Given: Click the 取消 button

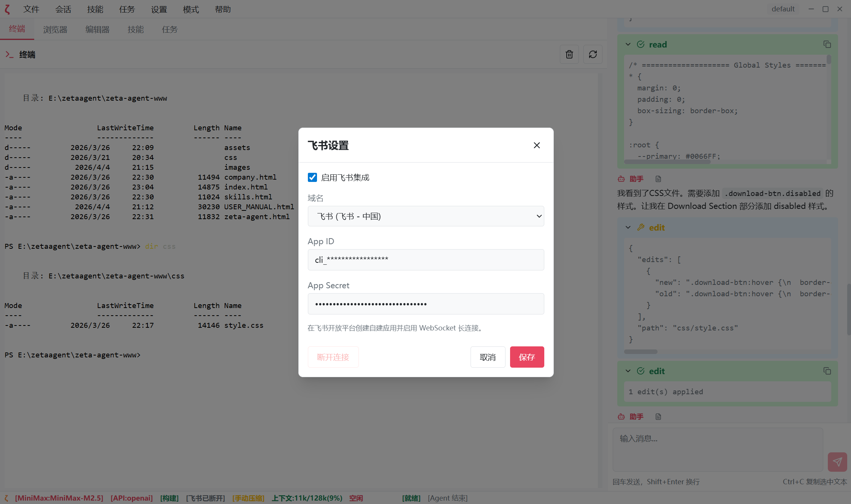Looking at the screenshot, I should (x=488, y=357).
